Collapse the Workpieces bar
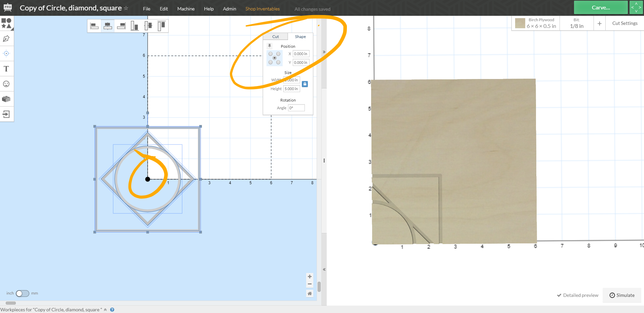This screenshot has height=313, width=644. click(x=105, y=310)
